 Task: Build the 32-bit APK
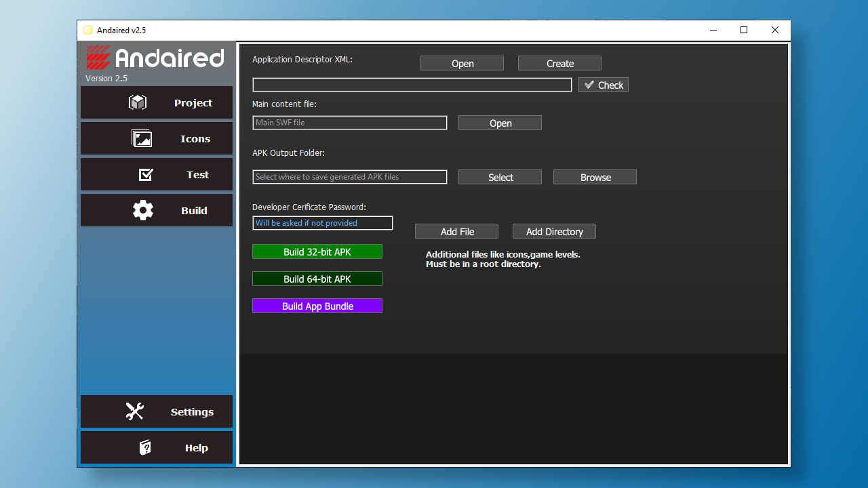coord(317,251)
